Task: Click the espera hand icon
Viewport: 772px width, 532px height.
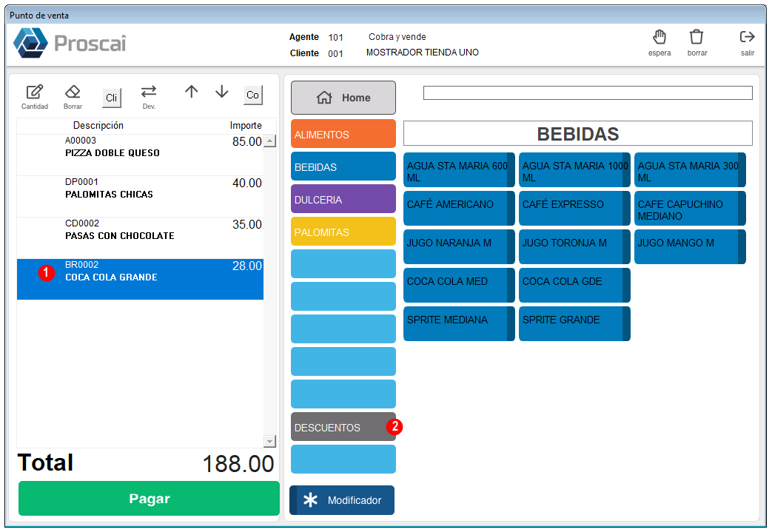Action: point(659,37)
